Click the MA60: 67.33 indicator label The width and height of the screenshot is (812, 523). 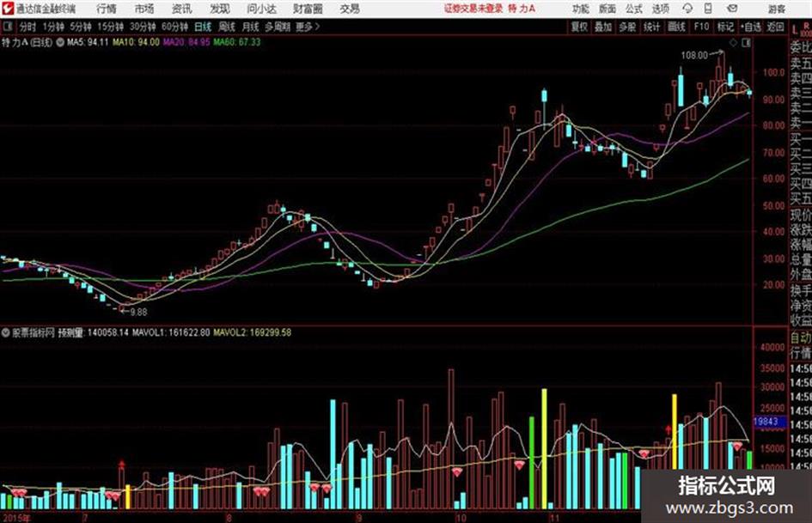click(236, 42)
